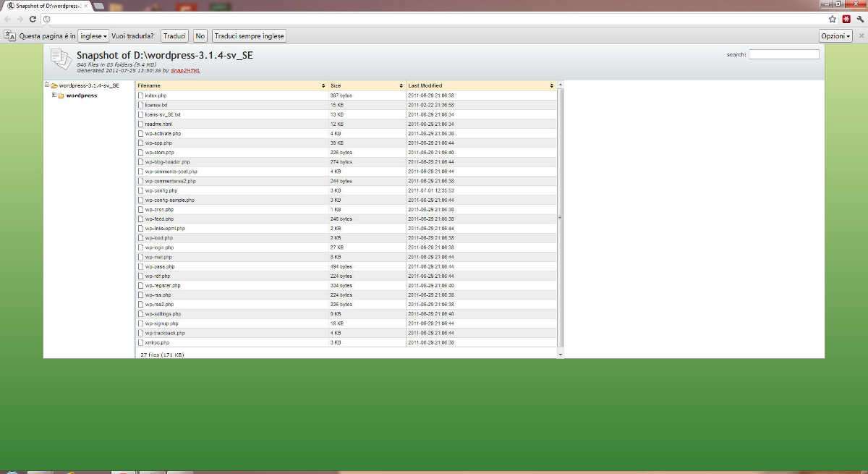Open the Opzioni dropdown
Image resolution: width=868 pixels, height=474 pixels.
[835, 35]
